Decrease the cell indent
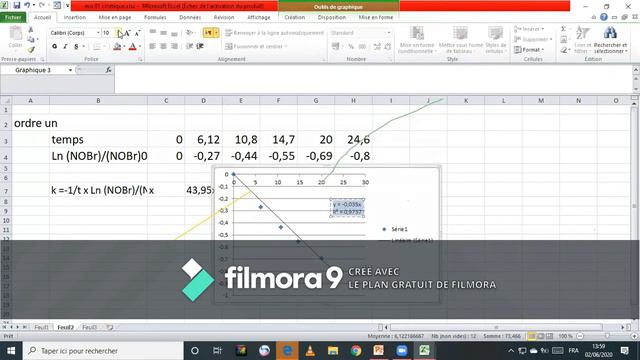The image size is (640, 360). point(189,47)
